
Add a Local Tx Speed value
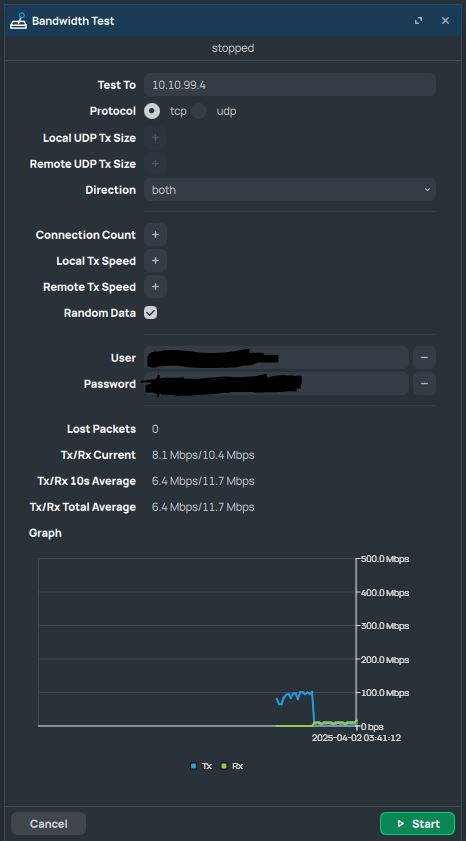[155, 261]
